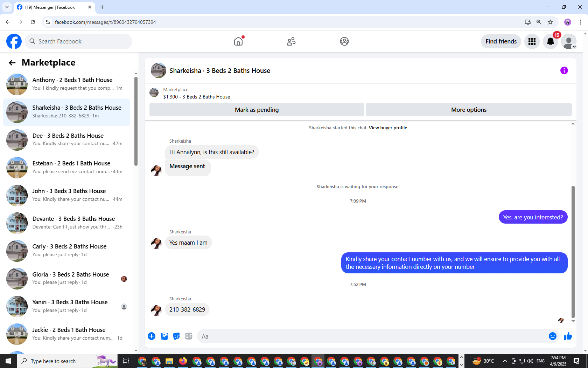Open more actions plus icon in composer

[x=152, y=336]
